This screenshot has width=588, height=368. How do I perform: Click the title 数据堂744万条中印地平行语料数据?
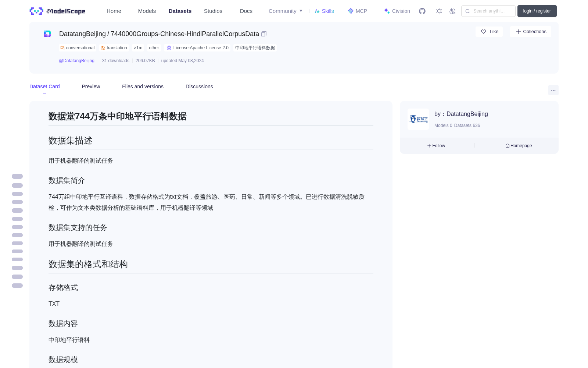point(118,116)
